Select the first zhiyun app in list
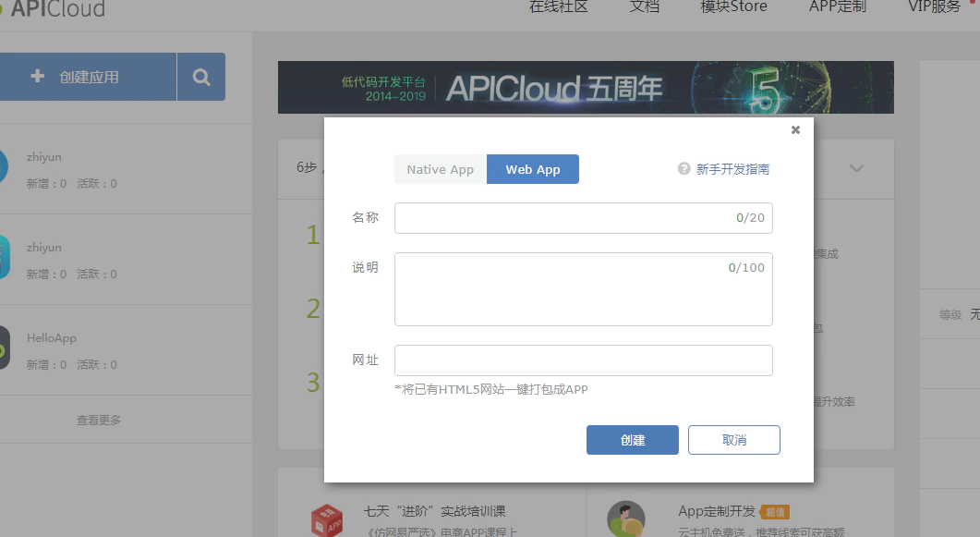This screenshot has width=980, height=537. click(x=125, y=169)
